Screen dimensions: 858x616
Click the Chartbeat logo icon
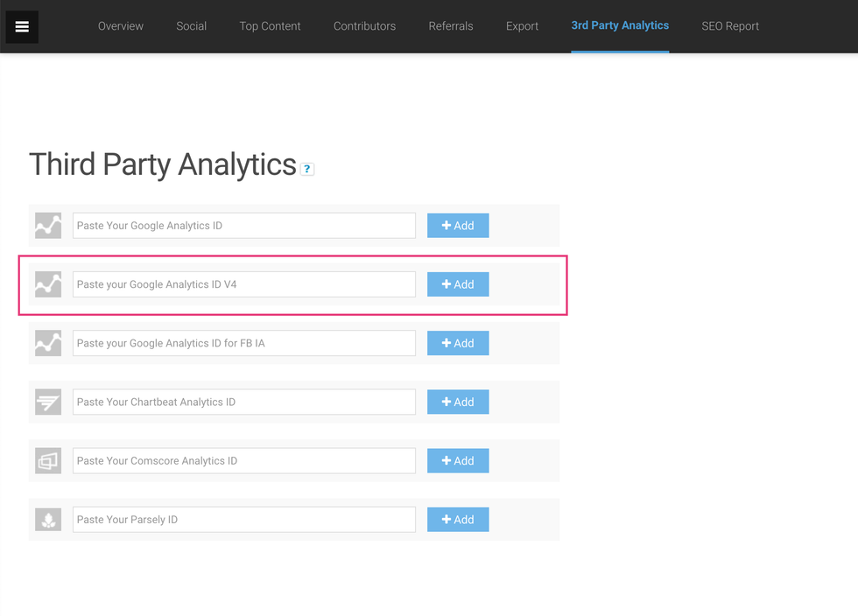[x=48, y=402]
